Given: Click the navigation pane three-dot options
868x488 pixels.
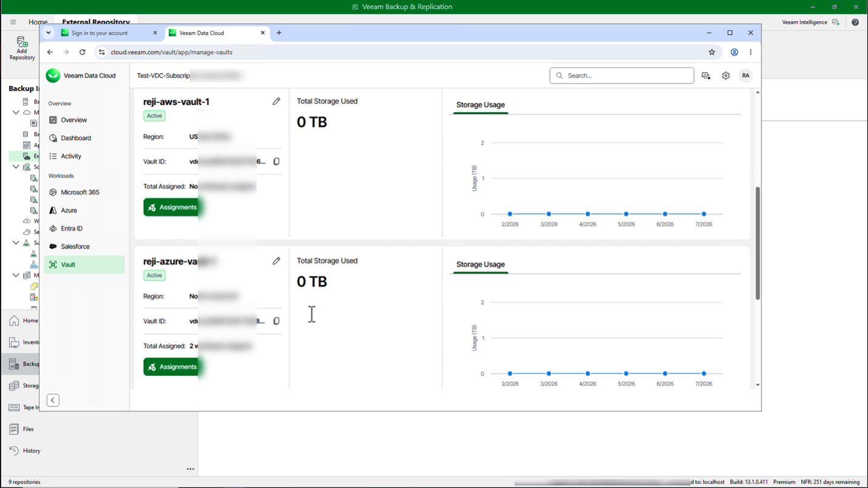Looking at the screenshot, I should (191, 469).
